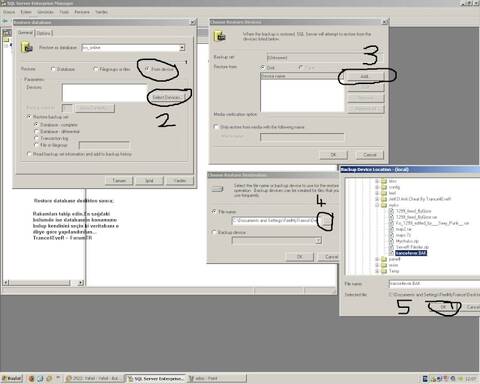Viewport: 480px width, 384px height.
Task: Expand the Temp folder node
Action: (x=377, y=271)
